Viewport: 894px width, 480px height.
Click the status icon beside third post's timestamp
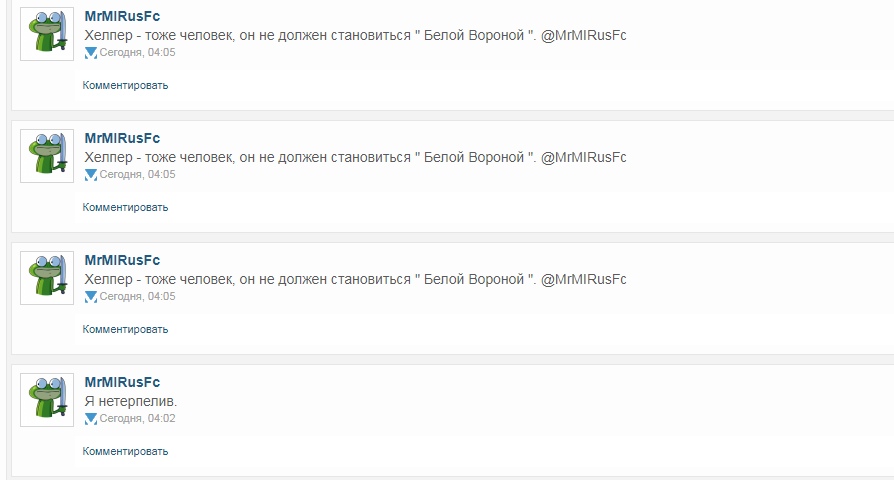[x=91, y=297]
